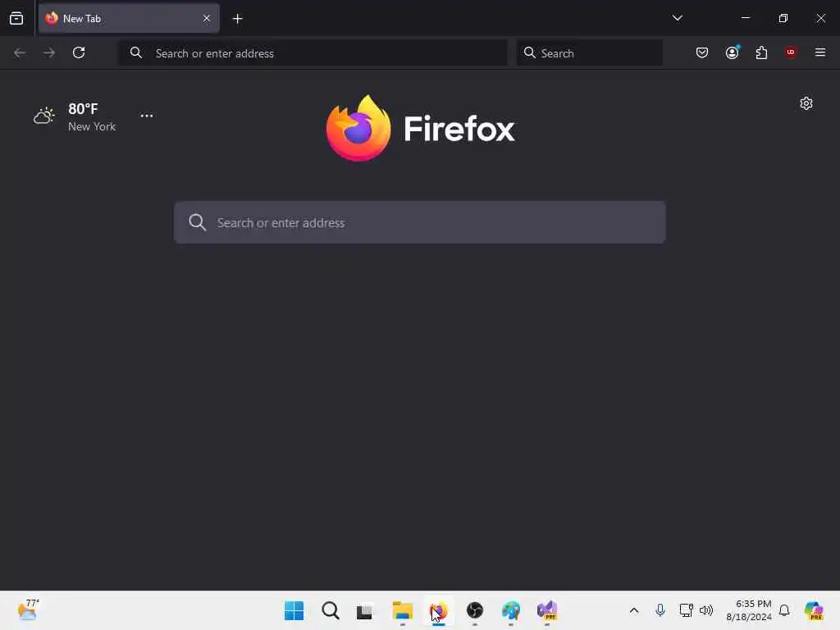Switch to OBS Studio in the taskbar

tap(475, 610)
